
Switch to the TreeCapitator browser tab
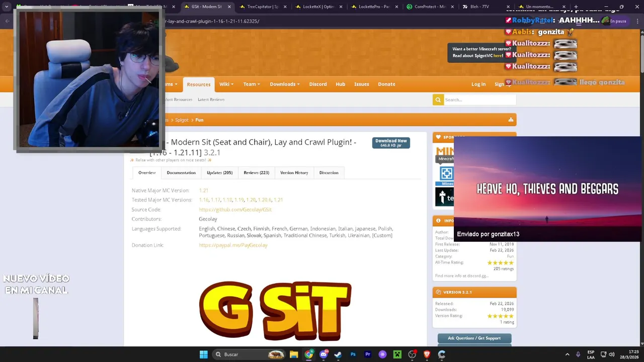click(x=263, y=7)
